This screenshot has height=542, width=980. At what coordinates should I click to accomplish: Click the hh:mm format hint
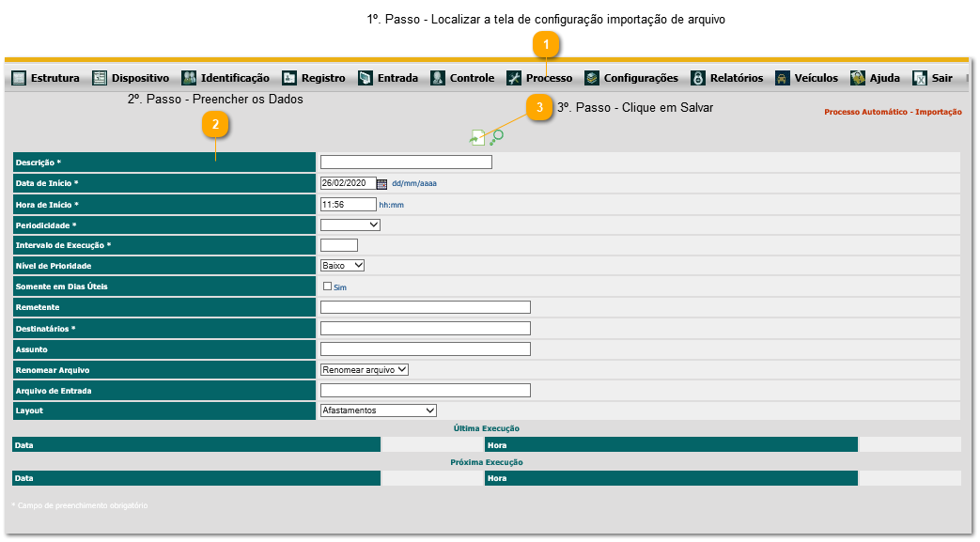coord(391,205)
